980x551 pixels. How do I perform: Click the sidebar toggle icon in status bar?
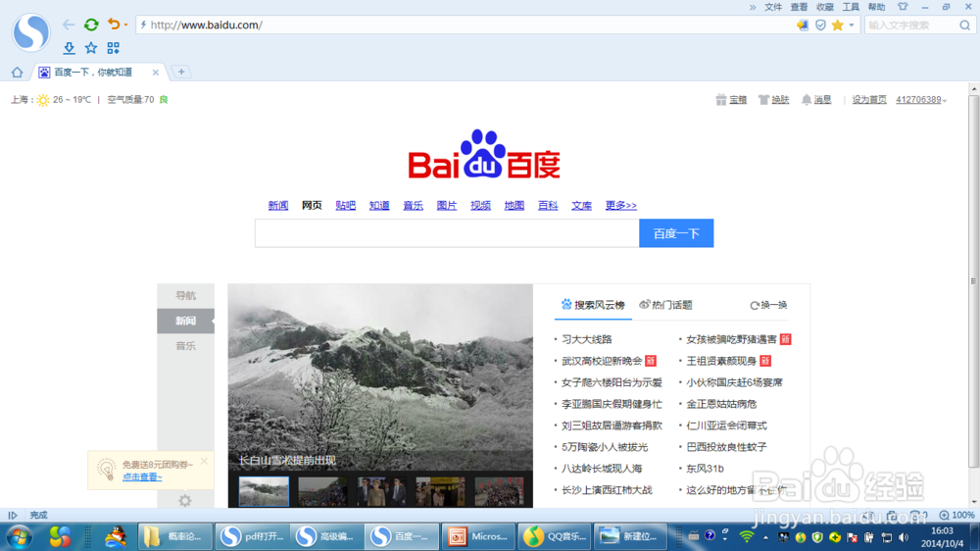13,516
